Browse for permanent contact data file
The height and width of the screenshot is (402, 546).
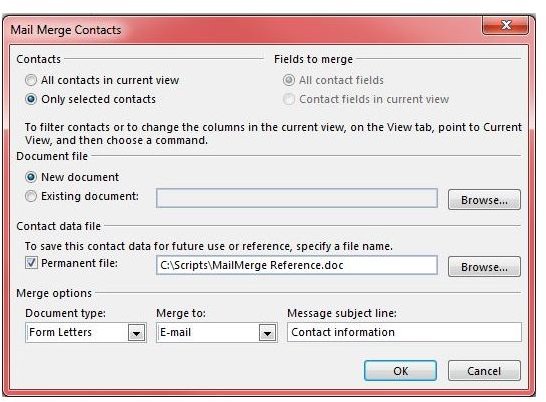point(484,267)
